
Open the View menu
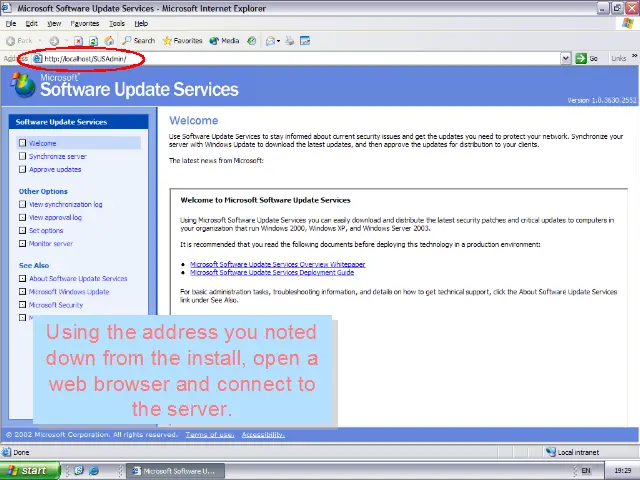click(54, 24)
